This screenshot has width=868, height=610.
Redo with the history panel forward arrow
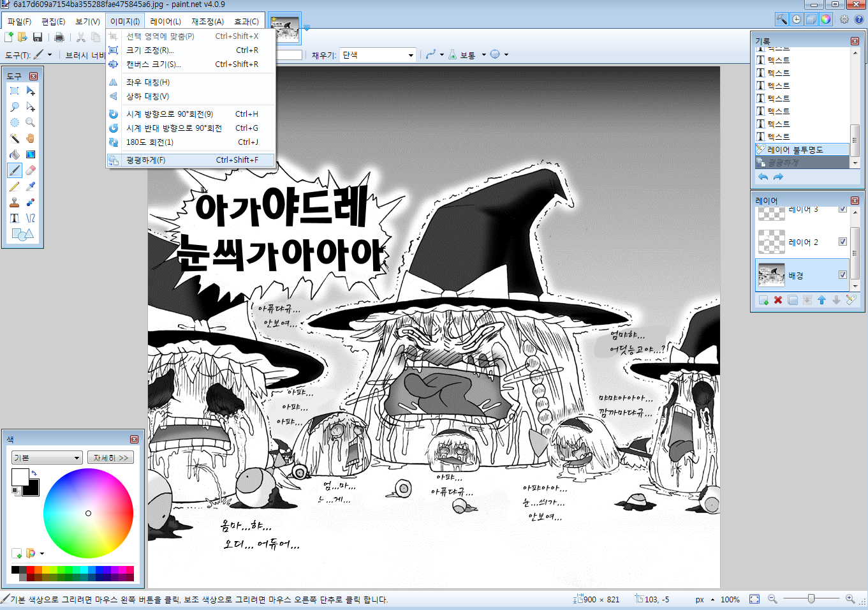(778, 177)
